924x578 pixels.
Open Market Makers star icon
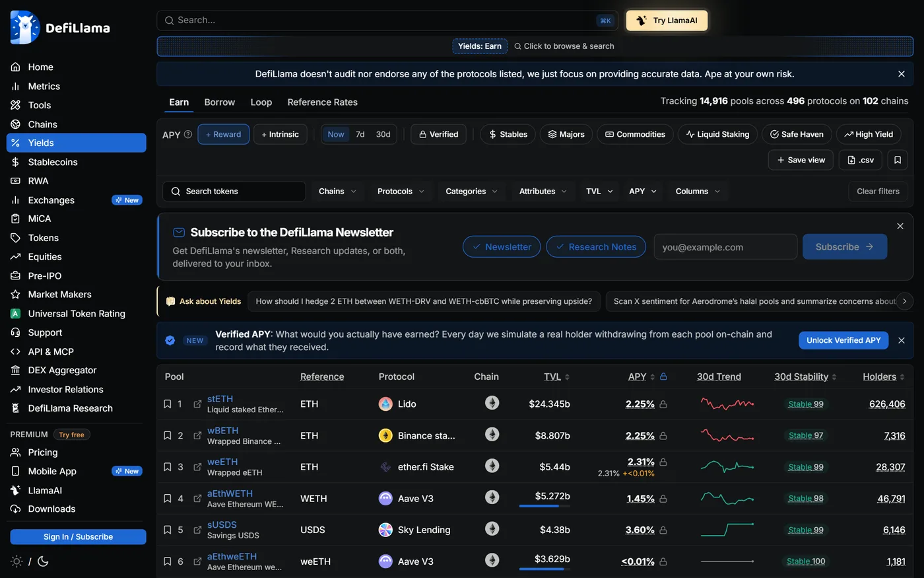16,295
